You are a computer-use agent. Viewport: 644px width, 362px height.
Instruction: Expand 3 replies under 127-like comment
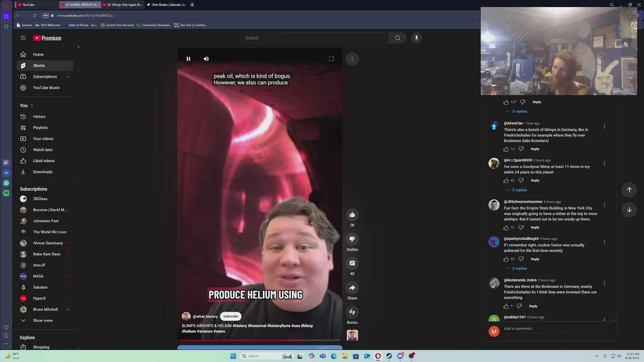click(516, 111)
